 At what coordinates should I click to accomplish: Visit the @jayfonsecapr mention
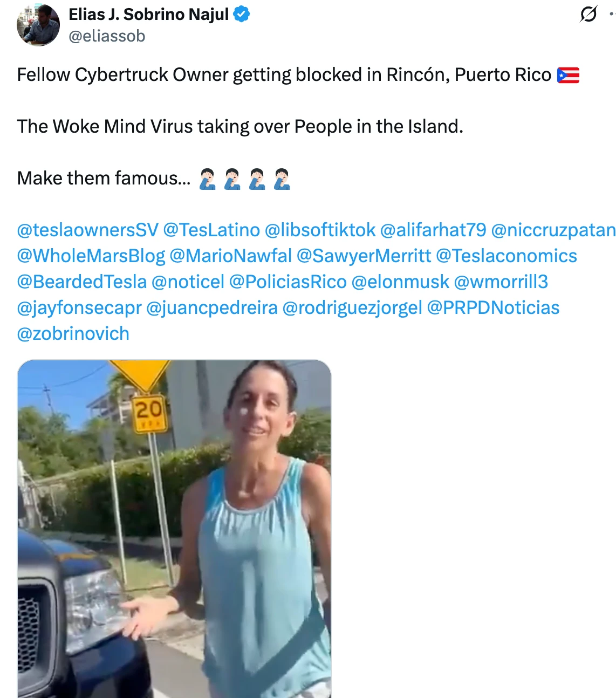79,308
